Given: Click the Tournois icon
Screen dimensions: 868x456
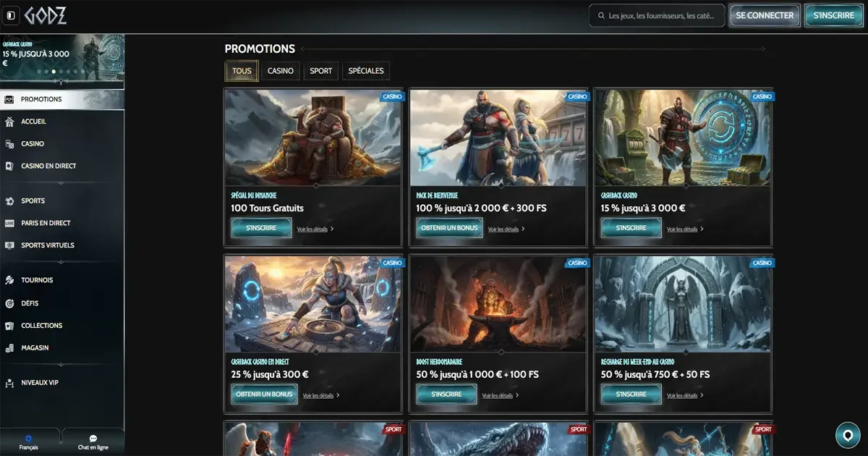Looking at the screenshot, I should (9, 280).
